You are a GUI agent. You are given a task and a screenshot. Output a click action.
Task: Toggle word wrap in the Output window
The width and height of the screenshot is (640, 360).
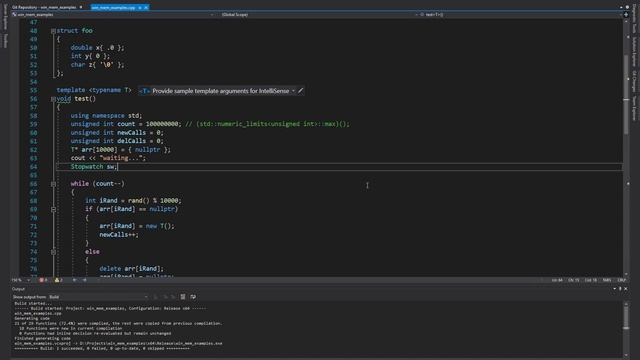click(x=193, y=297)
